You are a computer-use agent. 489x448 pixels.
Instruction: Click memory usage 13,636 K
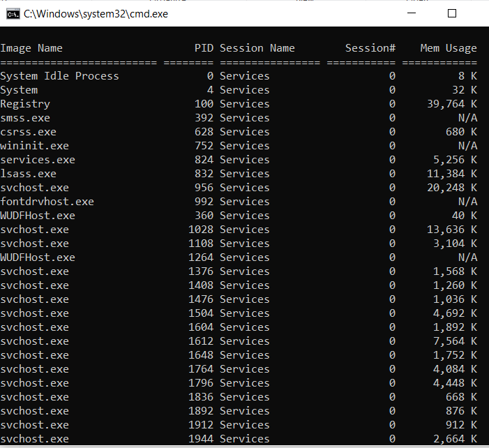point(452,230)
